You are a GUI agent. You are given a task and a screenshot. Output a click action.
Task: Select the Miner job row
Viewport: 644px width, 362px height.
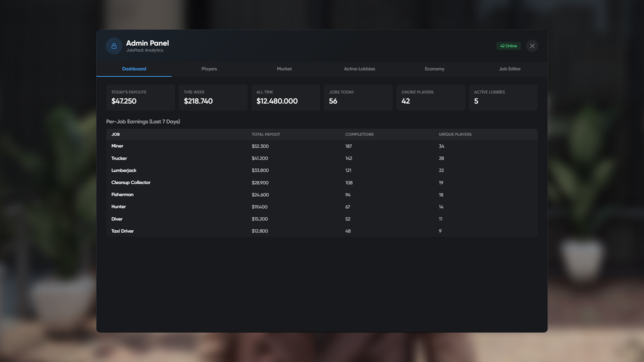pyautogui.click(x=235, y=146)
